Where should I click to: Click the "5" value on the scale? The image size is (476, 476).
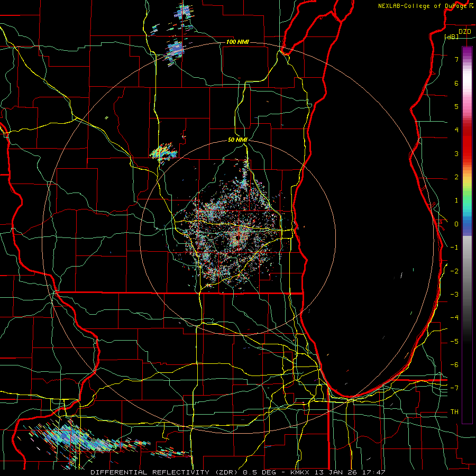pos(456,106)
